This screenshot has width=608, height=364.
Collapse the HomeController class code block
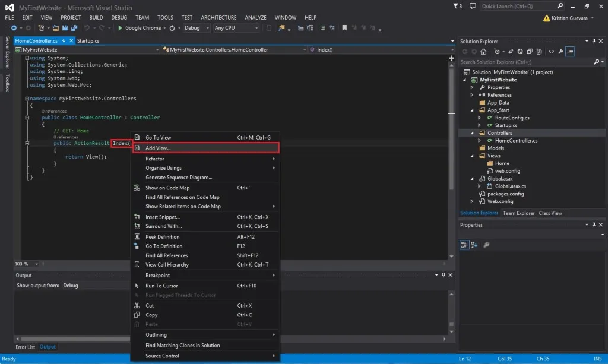(27, 118)
